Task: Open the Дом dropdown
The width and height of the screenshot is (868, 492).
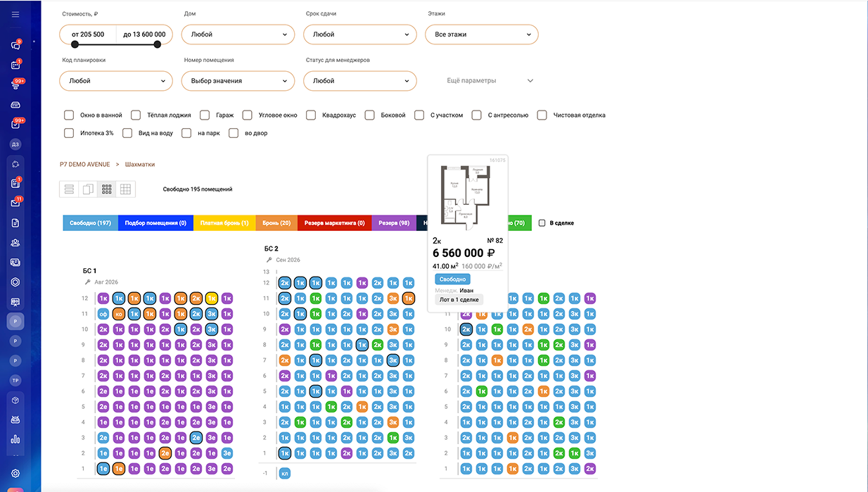Action: 238,34
